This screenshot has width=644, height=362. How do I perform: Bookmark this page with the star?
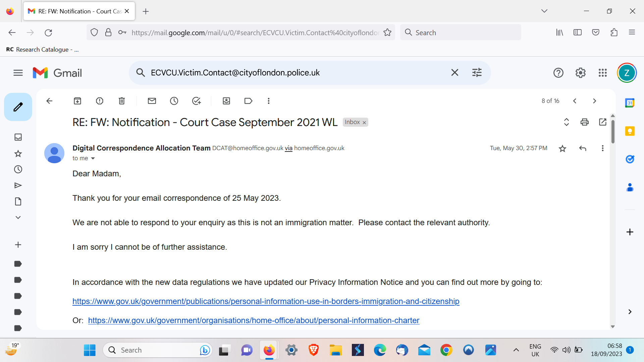pos(387,33)
